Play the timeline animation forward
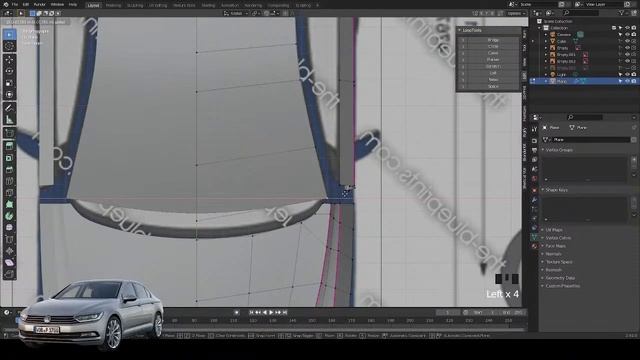This screenshot has width=640, height=360. coord(271,313)
